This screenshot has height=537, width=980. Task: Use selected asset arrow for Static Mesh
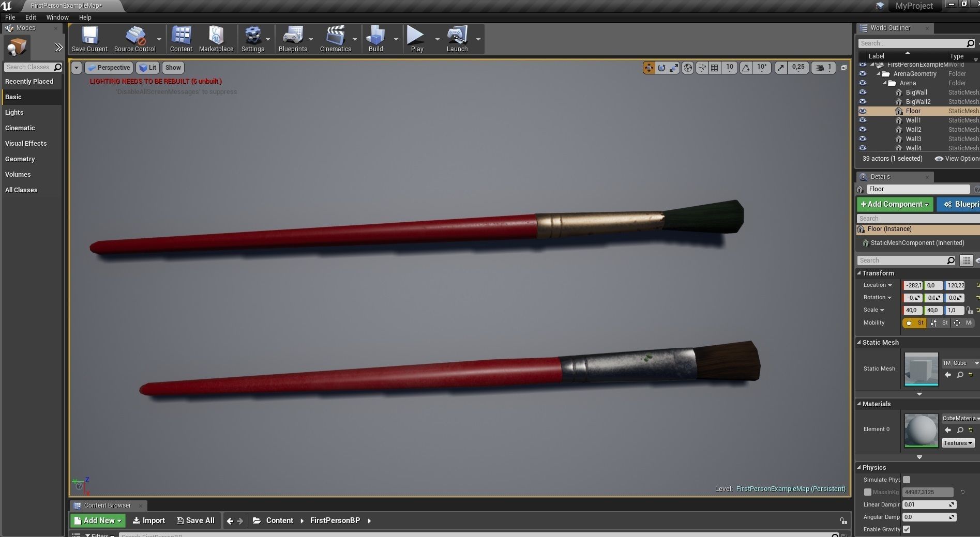(x=948, y=375)
